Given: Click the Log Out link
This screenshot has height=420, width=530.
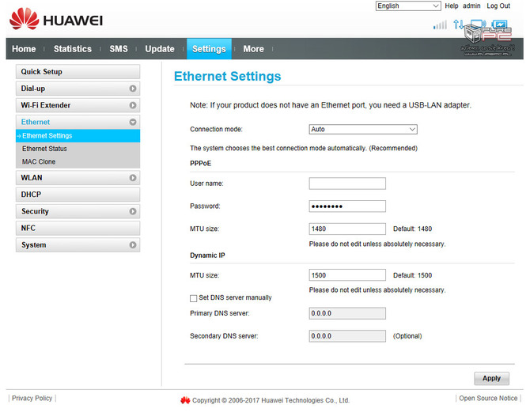Looking at the screenshot, I should pos(498,6).
